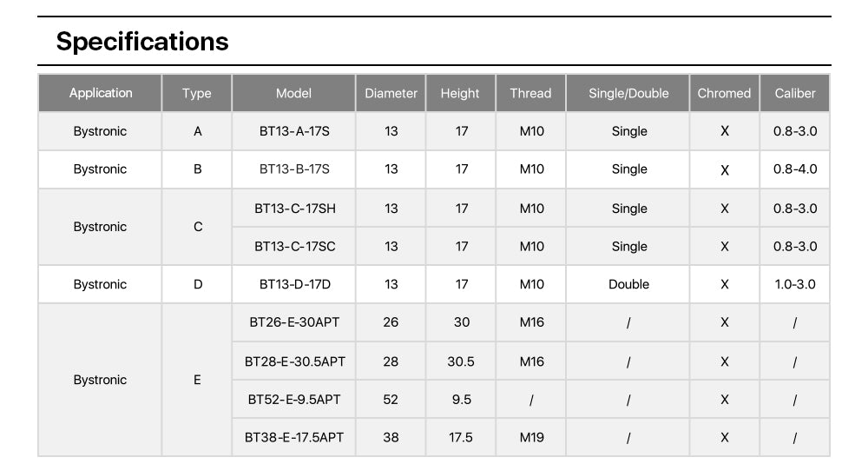868x464 pixels.
Task: Click the Single/Double column header
Action: [628, 93]
